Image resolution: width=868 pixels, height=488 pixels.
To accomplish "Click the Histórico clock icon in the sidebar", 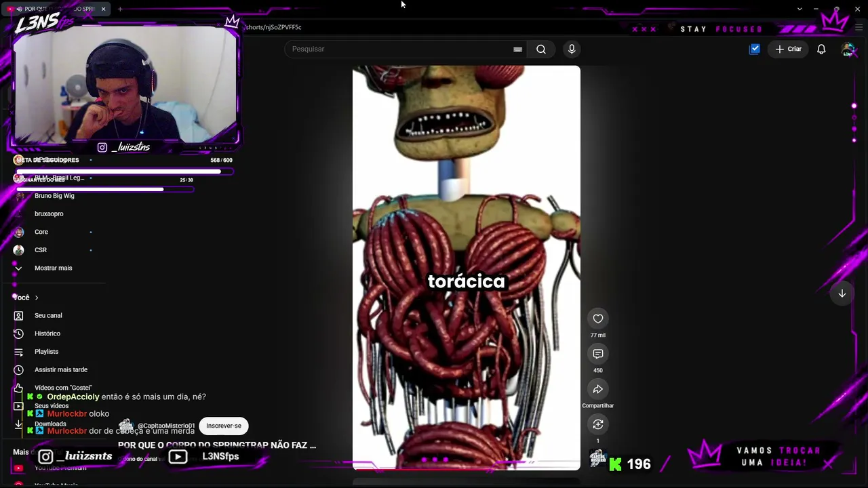I will (x=18, y=333).
